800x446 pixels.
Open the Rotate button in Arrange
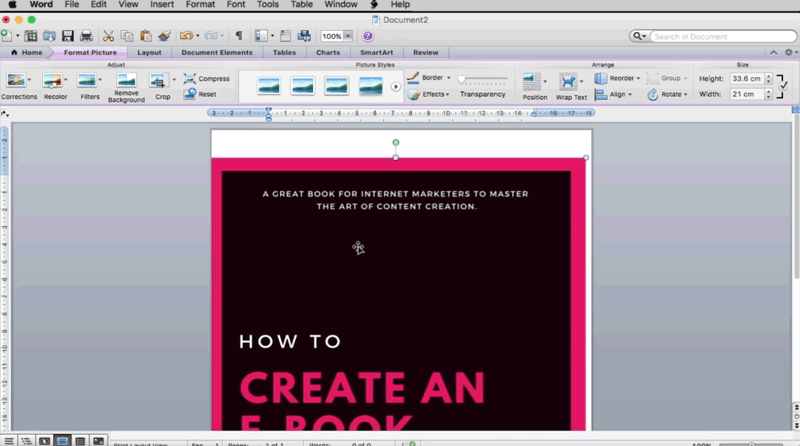[x=666, y=94]
